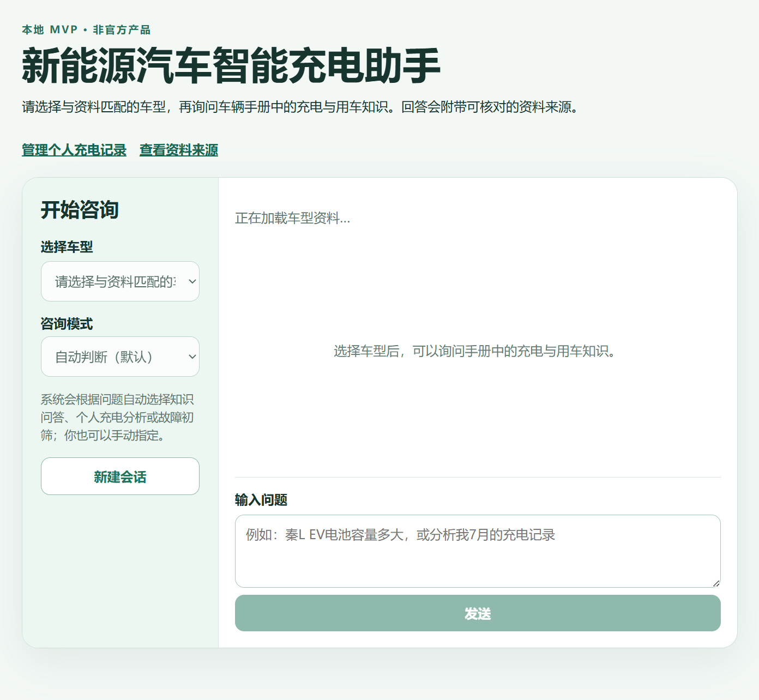Image resolution: width=759 pixels, height=700 pixels.
Task: Click the 本地 MVP · 非官方产品 label
Action: 86,30
